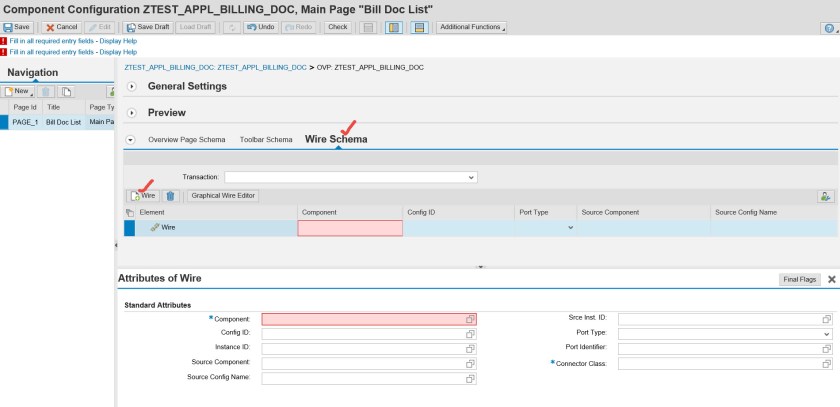Image resolution: width=840 pixels, height=407 pixels.
Task: Open value help for Source Config Name field
Action: 470,379
